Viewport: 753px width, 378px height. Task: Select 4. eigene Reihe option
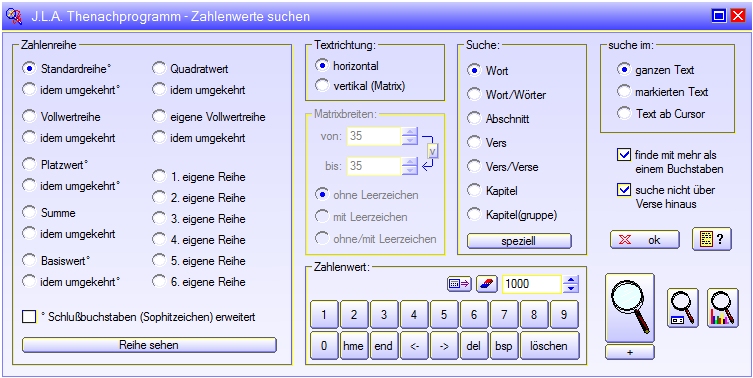pos(159,240)
